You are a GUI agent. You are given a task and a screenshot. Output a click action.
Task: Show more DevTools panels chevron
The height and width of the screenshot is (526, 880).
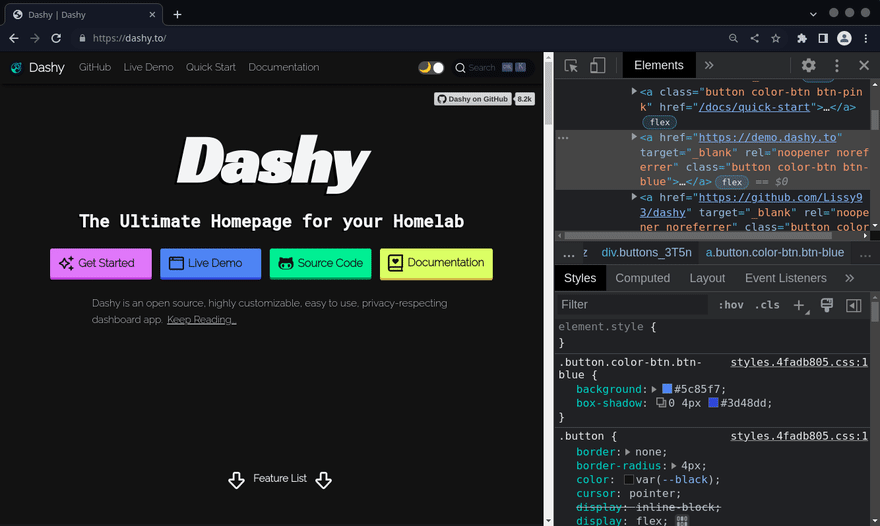point(709,65)
